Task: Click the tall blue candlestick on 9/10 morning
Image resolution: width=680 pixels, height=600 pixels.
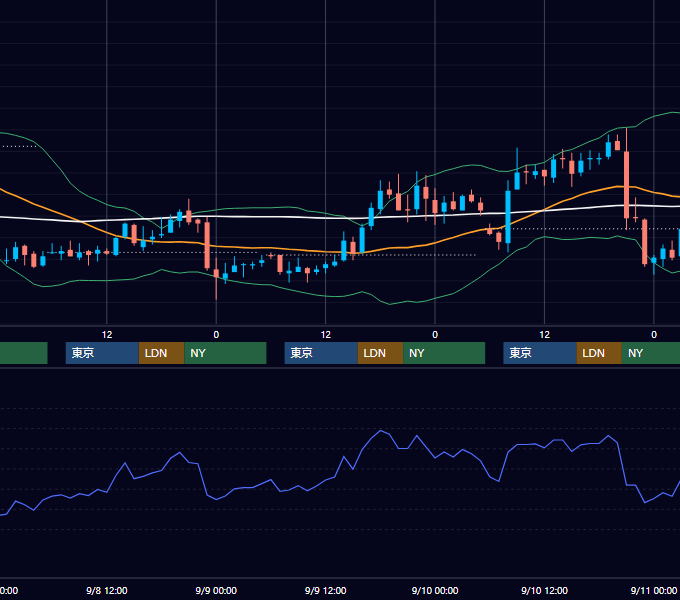Action: [x=508, y=217]
